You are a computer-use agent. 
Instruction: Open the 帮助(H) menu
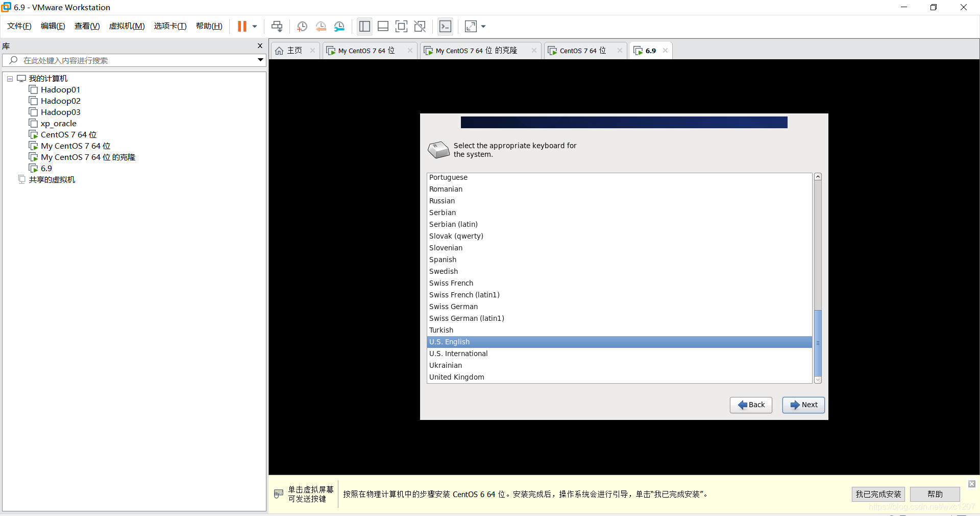click(x=209, y=26)
